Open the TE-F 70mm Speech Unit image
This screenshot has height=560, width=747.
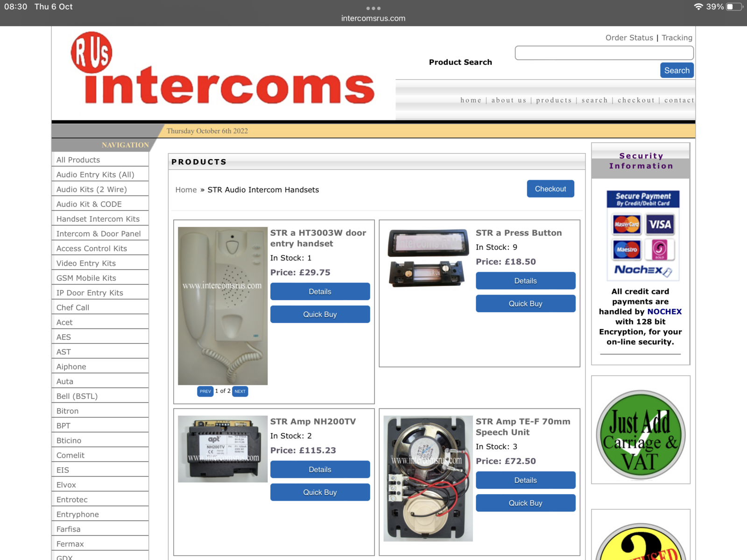[x=428, y=478]
